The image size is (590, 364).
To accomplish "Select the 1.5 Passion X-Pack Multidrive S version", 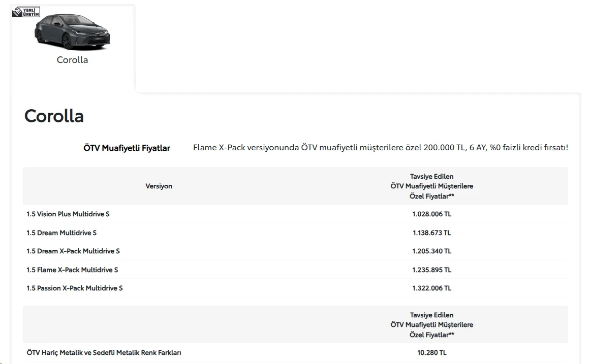I will 75,288.
